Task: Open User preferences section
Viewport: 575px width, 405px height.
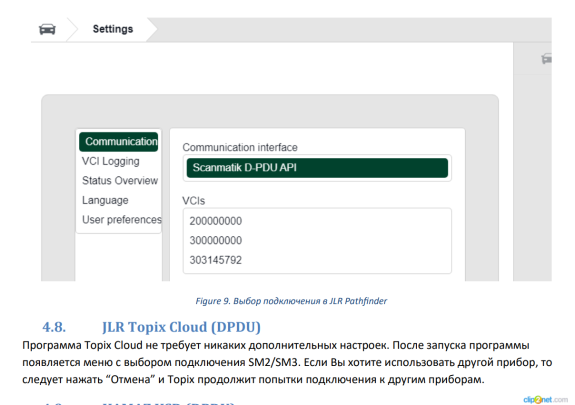Action: [122, 220]
